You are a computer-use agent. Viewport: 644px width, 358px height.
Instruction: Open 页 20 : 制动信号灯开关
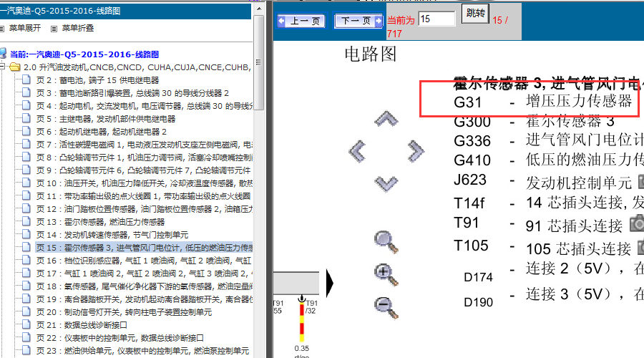(124, 312)
